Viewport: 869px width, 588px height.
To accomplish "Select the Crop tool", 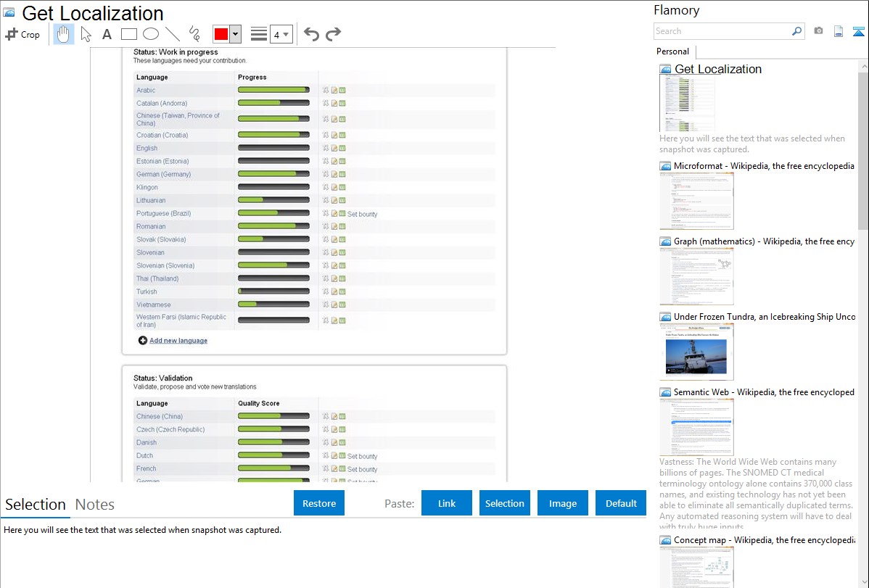I will 22,34.
